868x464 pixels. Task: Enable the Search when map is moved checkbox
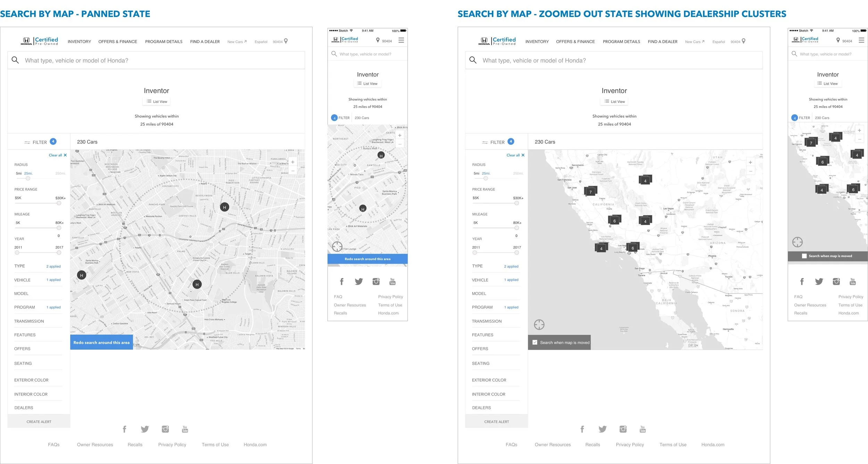[x=535, y=342]
